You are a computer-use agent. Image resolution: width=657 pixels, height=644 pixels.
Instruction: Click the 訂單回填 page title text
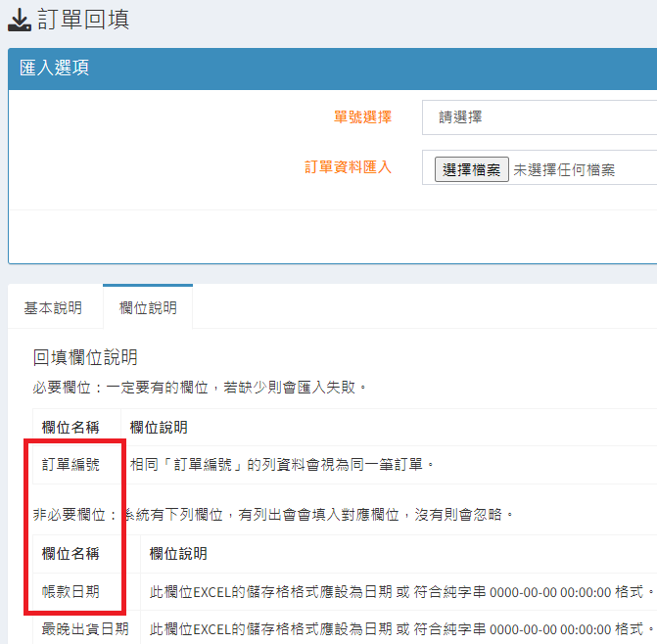[x=84, y=20]
